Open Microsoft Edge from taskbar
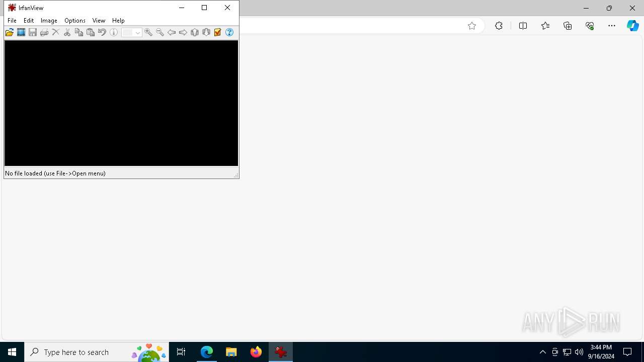The width and height of the screenshot is (644, 362). click(207, 352)
